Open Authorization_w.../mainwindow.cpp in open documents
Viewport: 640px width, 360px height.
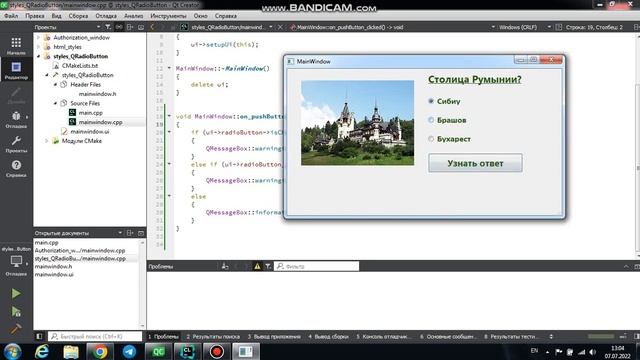[x=80, y=250]
